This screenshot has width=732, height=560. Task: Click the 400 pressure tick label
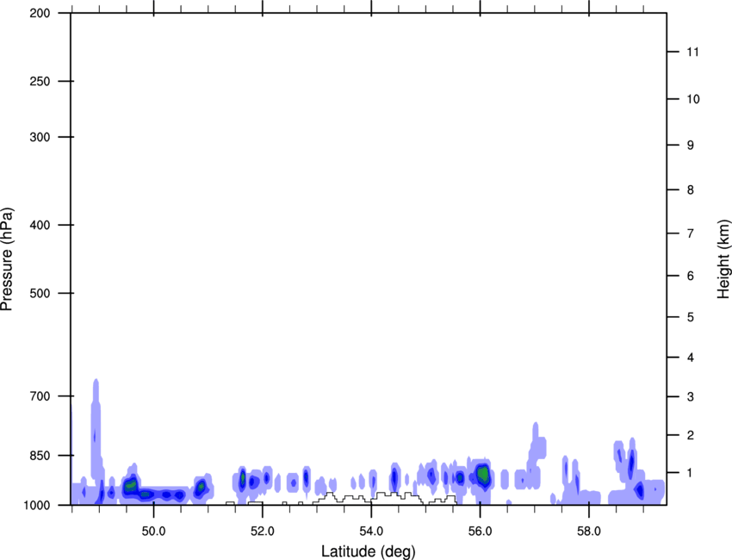[40, 225]
